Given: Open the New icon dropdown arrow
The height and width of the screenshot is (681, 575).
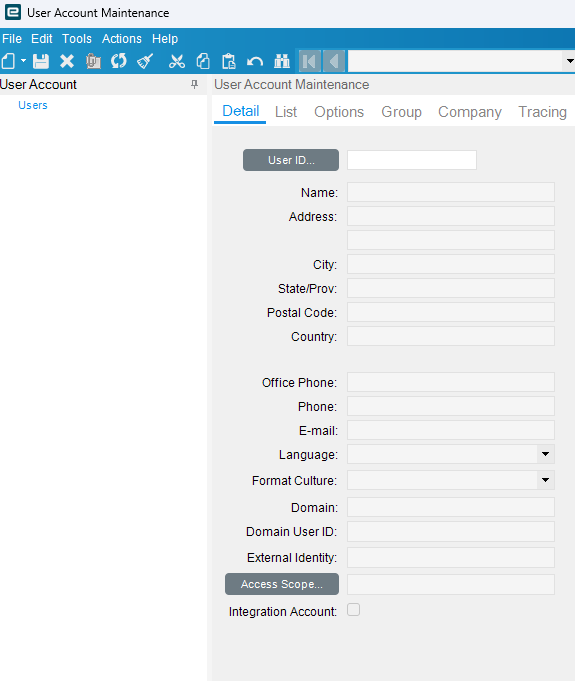Looking at the screenshot, I should click(x=23, y=61).
